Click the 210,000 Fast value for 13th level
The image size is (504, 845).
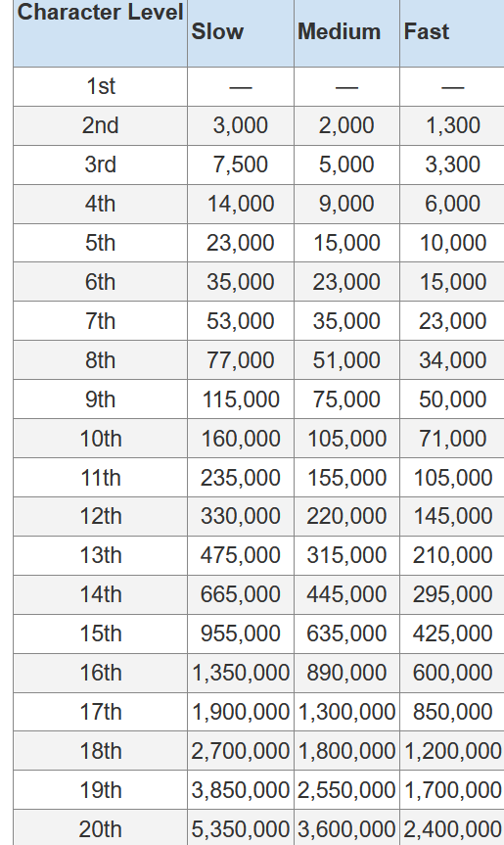click(x=453, y=555)
